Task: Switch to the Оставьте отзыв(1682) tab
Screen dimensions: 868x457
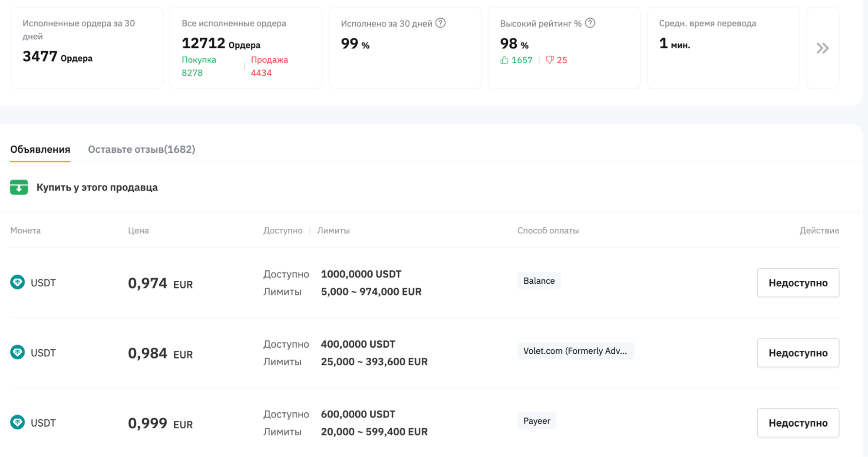Action: click(142, 149)
